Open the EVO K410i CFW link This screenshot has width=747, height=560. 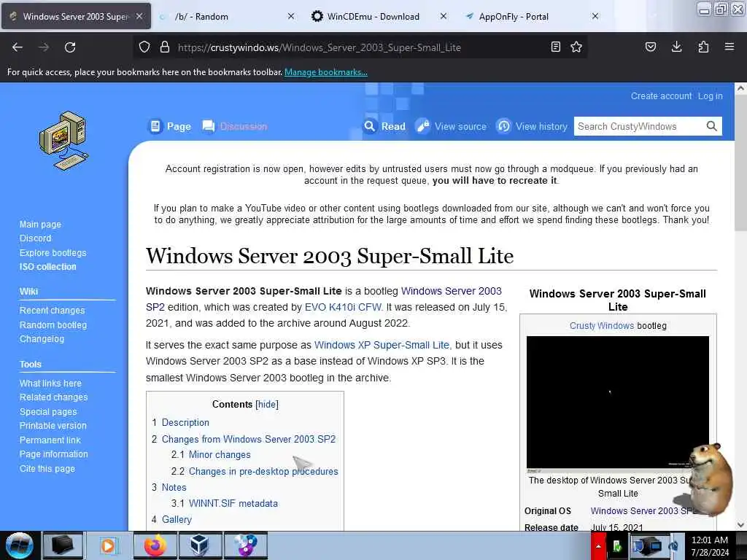click(x=343, y=307)
